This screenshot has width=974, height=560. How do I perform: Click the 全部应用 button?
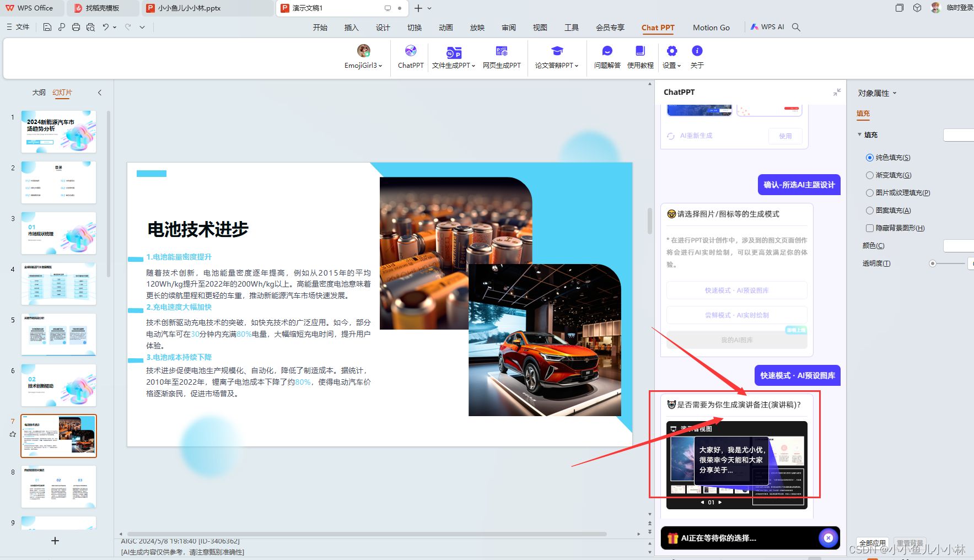(873, 543)
